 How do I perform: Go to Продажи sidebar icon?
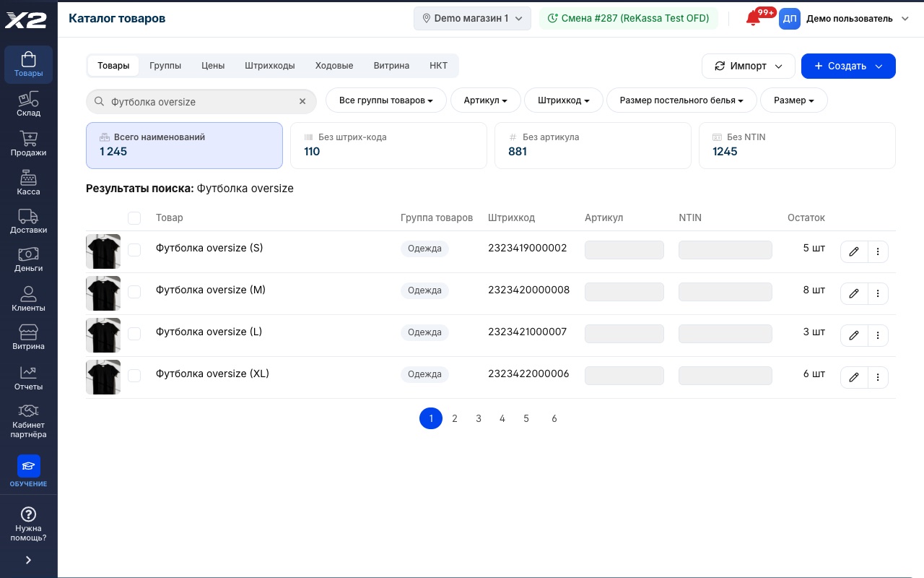pyautogui.click(x=28, y=143)
